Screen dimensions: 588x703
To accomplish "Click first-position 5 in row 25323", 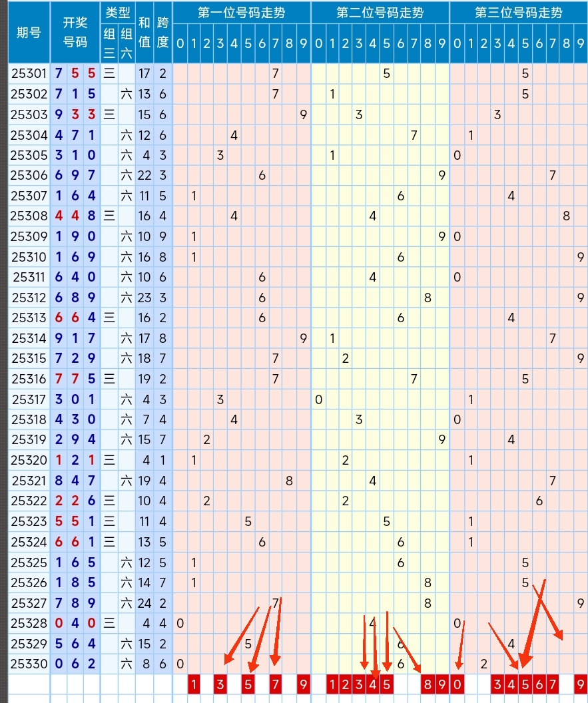I will point(248,521).
